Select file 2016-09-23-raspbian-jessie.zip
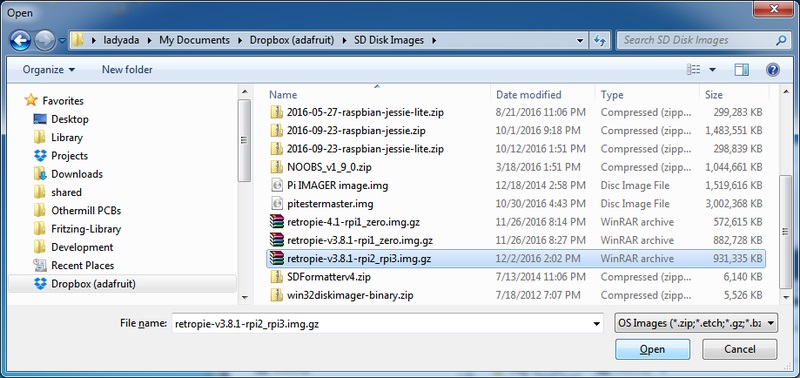 [x=356, y=130]
